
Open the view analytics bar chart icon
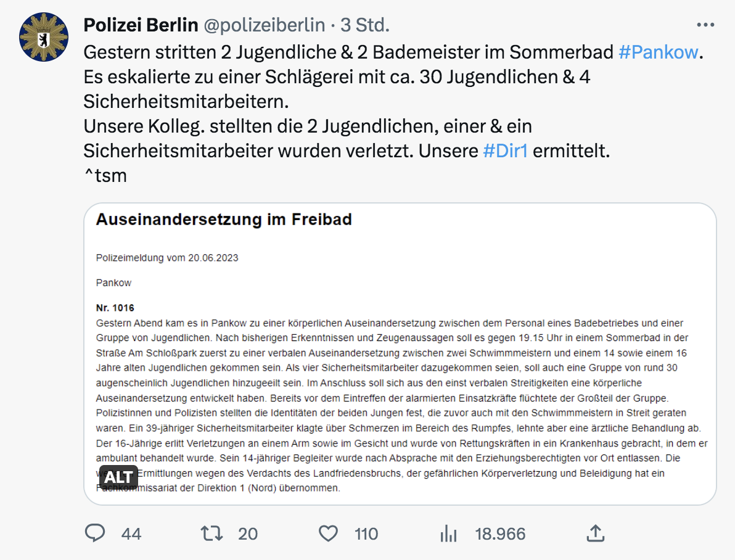(448, 533)
